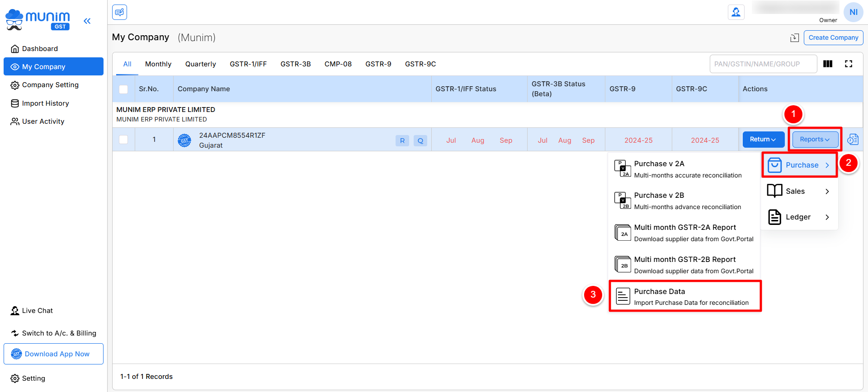Collapse sidebar with double-chevron icon
Viewport: 868px width, 392px height.
pos(87,21)
